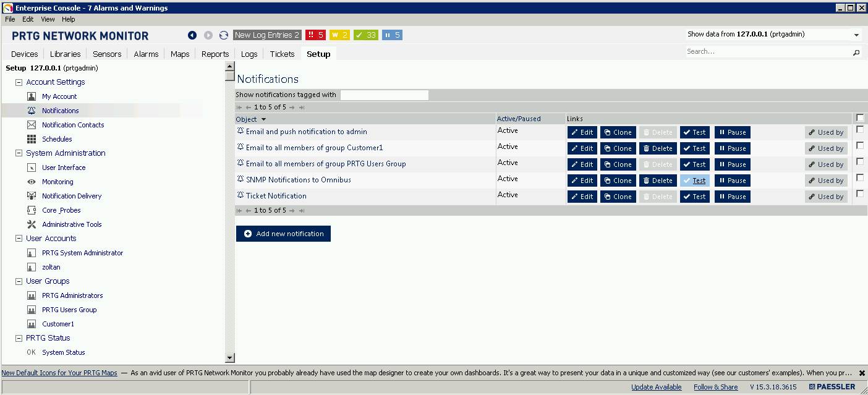Check box for Email and push notification to admin
The width and height of the screenshot is (868, 395).
click(860, 130)
